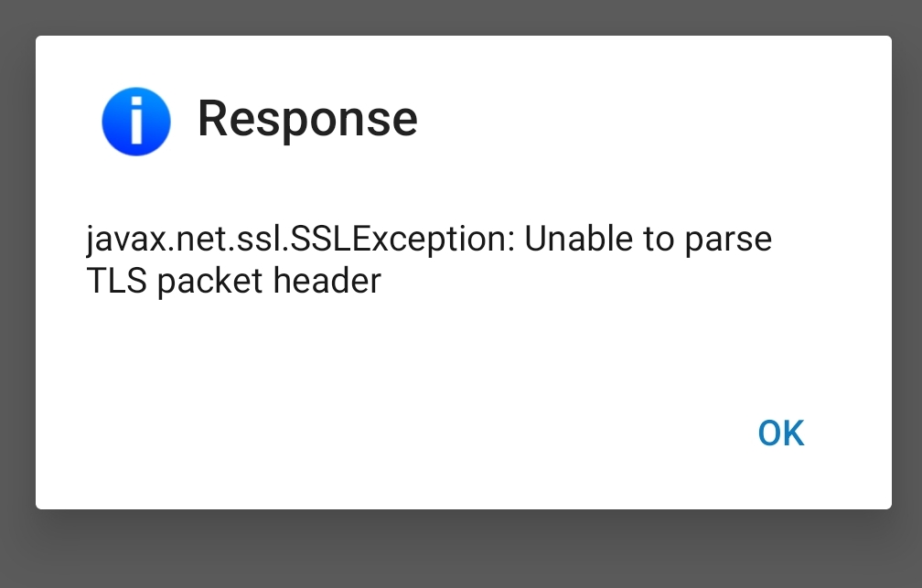Viewport: 922px width, 588px height.
Task: Click the javax.net.ssl.SSLException error text
Action: tap(428, 240)
